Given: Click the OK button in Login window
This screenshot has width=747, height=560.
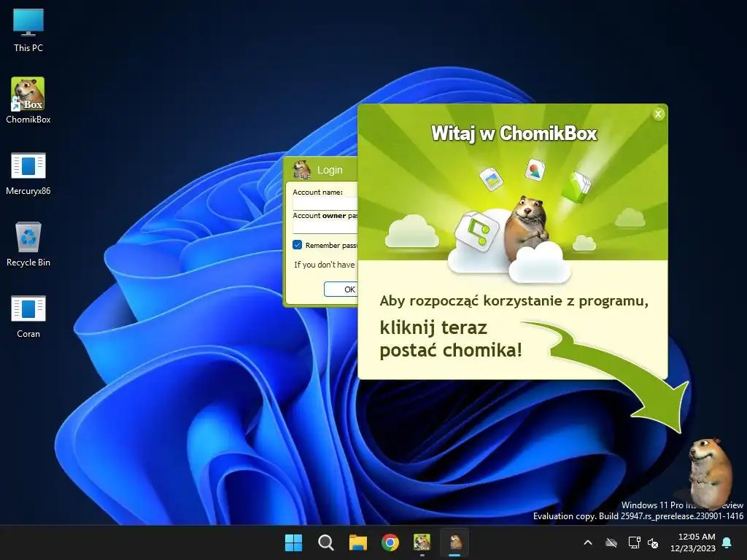Looking at the screenshot, I should pyautogui.click(x=341, y=289).
